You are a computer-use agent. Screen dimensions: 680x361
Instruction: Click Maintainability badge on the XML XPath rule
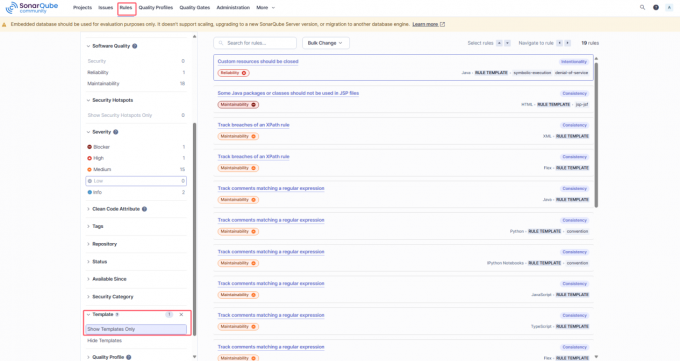238,136
